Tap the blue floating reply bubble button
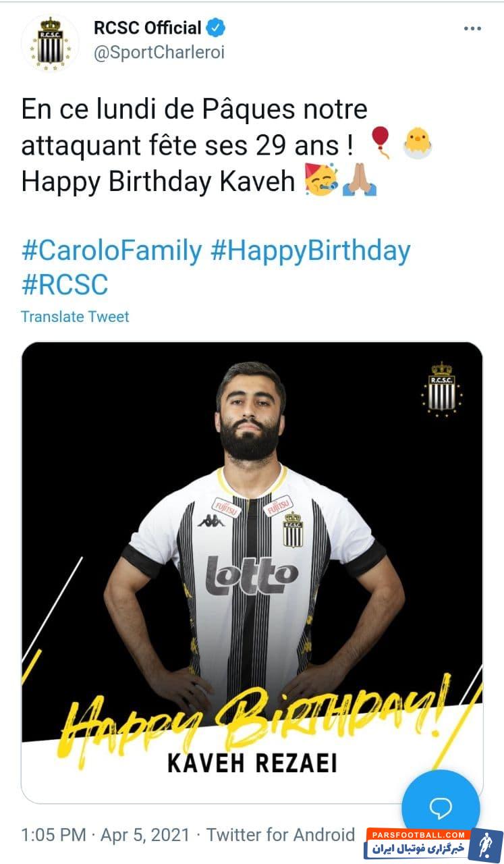 (441, 807)
